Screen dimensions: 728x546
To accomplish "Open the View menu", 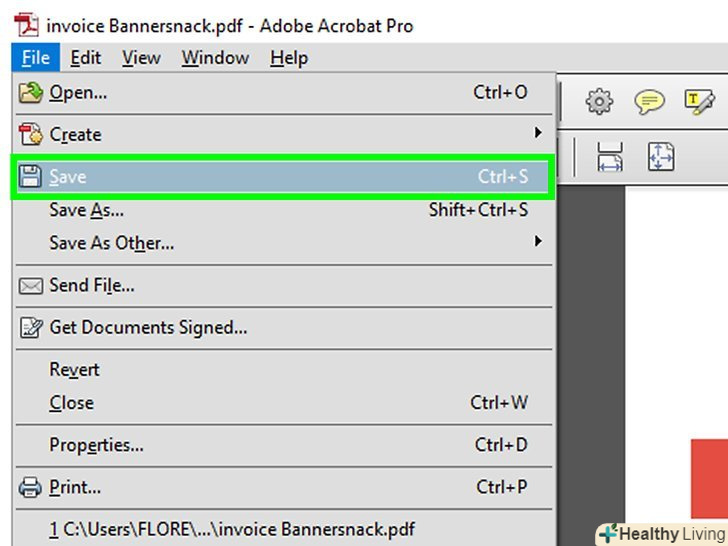I will (141, 58).
